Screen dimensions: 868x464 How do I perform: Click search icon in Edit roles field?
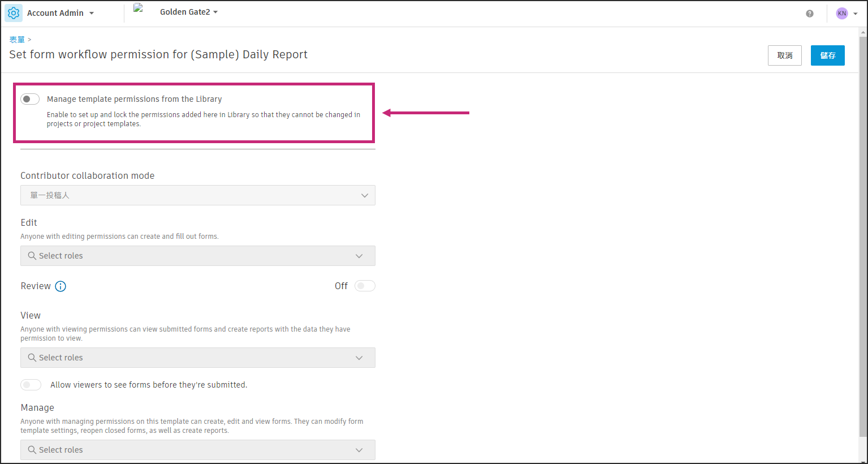pos(32,256)
